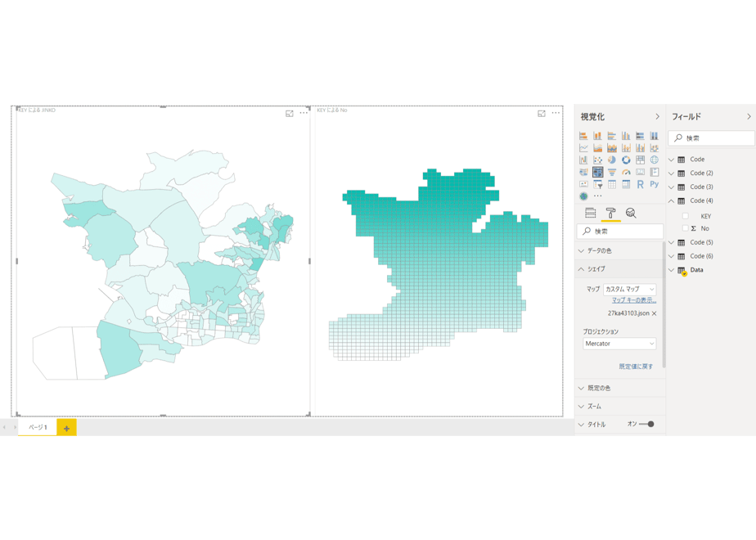This screenshot has width=756, height=540.
Task: Click 既定値に戻す to reset defaults
Action: coord(636,367)
